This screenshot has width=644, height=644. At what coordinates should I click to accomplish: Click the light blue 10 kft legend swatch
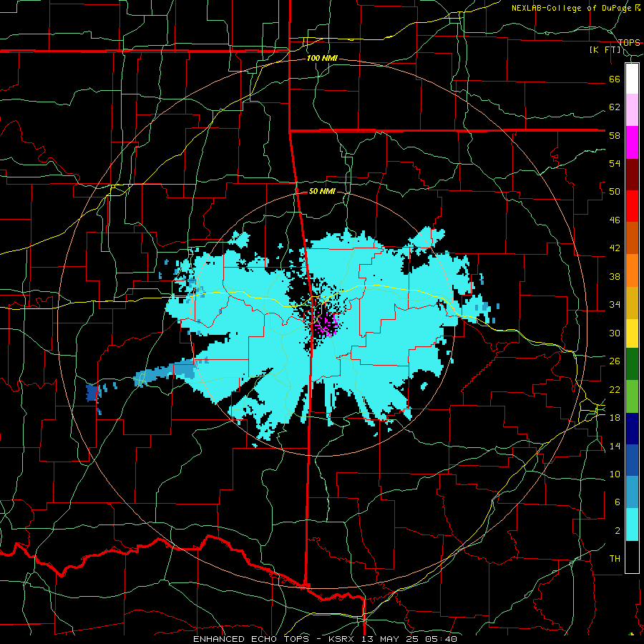tap(632, 492)
